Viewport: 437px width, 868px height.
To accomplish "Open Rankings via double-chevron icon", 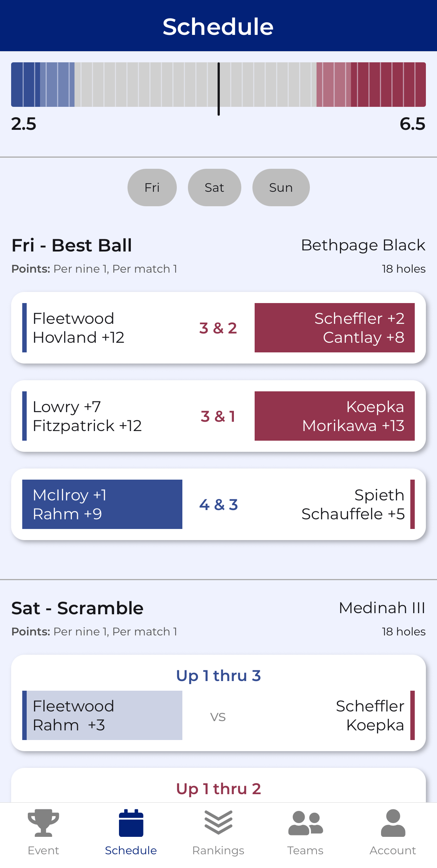I will (218, 822).
